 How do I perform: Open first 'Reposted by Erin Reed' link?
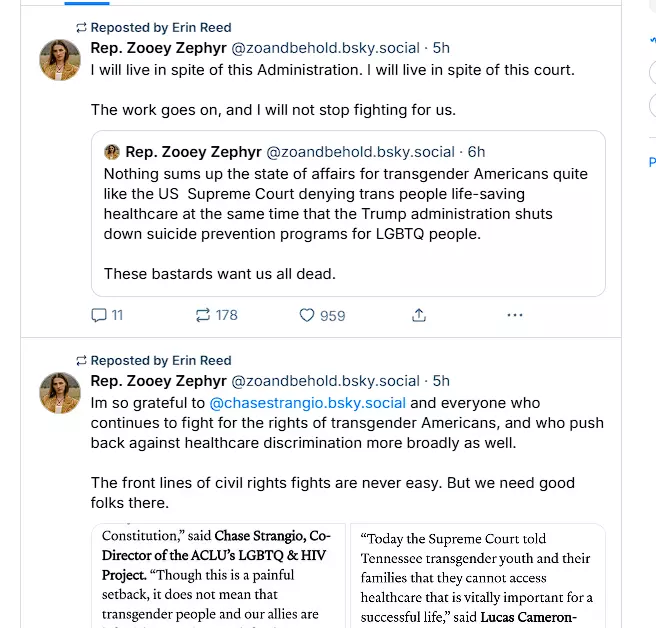pyautogui.click(x=160, y=28)
